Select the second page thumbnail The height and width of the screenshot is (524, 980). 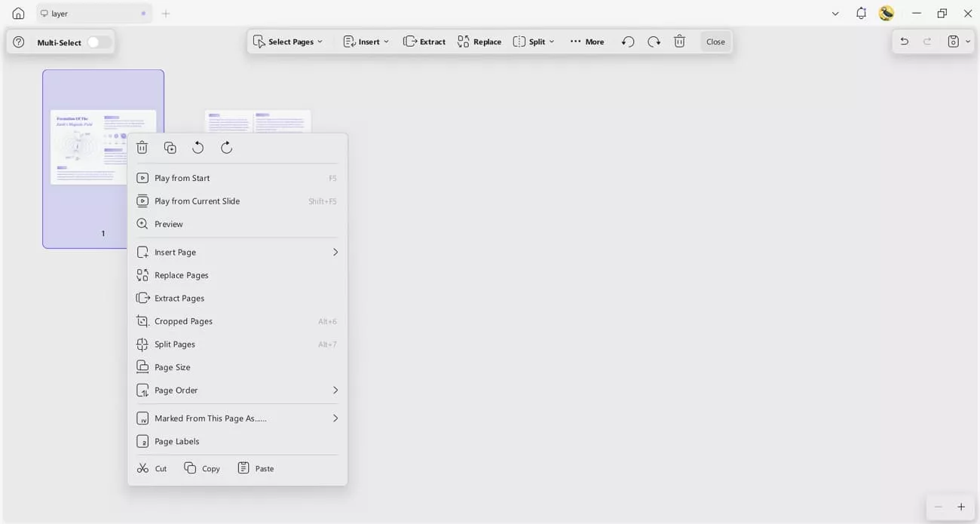(x=258, y=121)
